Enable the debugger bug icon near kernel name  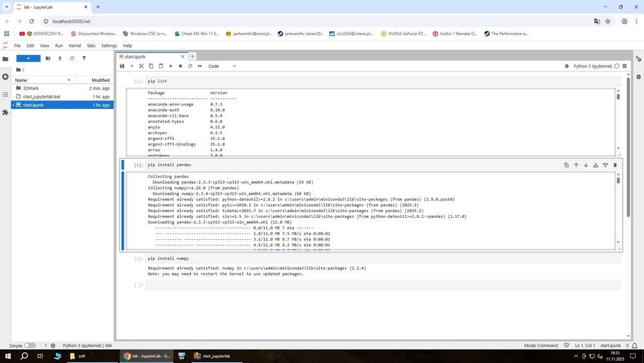[x=567, y=66]
